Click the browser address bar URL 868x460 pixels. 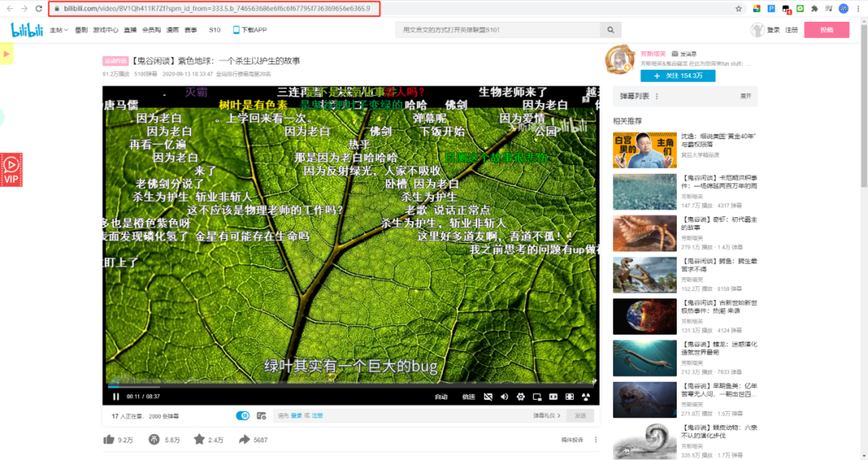pos(216,8)
